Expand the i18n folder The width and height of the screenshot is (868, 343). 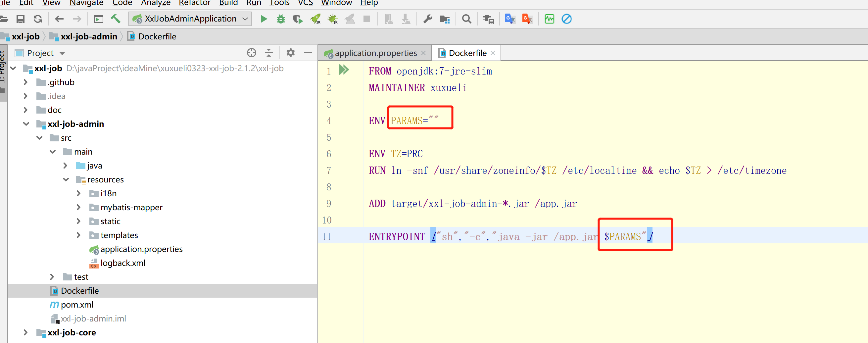pyautogui.click(x=78, y=193)
